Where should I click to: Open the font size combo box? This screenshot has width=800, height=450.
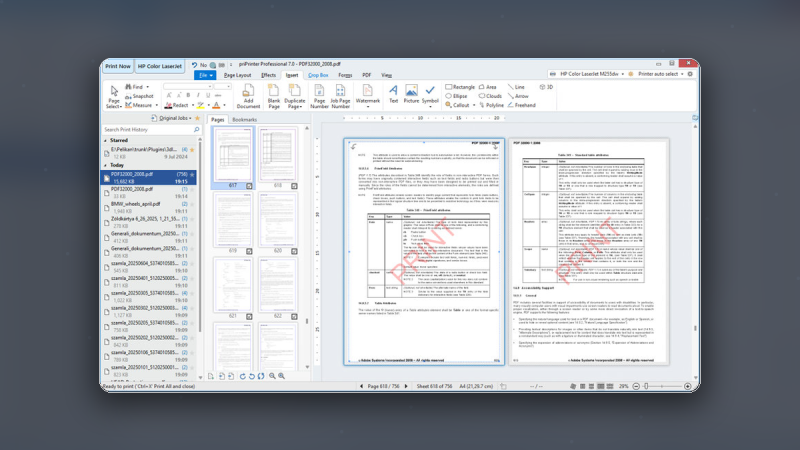pyautogui.click(x=222, y=87)
